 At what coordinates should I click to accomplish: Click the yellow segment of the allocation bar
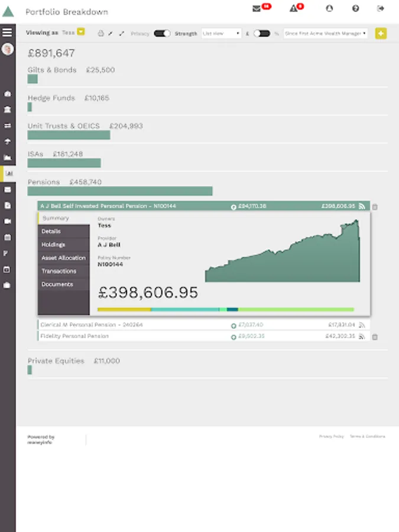click(124, 309)
